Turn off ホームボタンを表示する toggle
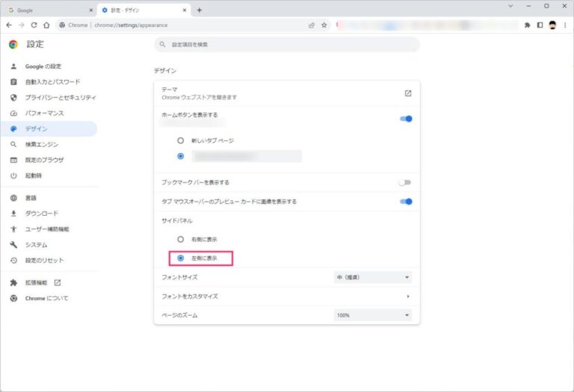The height and width of the screenshot is (392, 574). tap(406, 118)
